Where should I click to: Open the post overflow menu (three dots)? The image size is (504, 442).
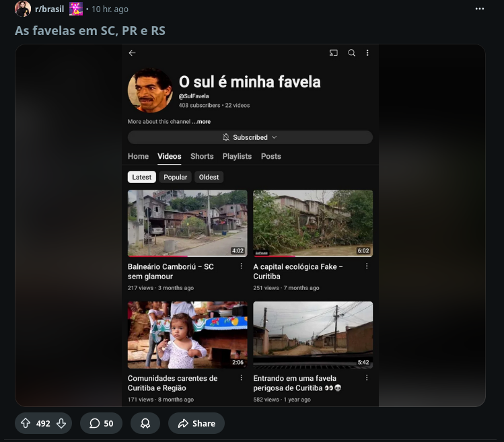(x=480, y=9)
